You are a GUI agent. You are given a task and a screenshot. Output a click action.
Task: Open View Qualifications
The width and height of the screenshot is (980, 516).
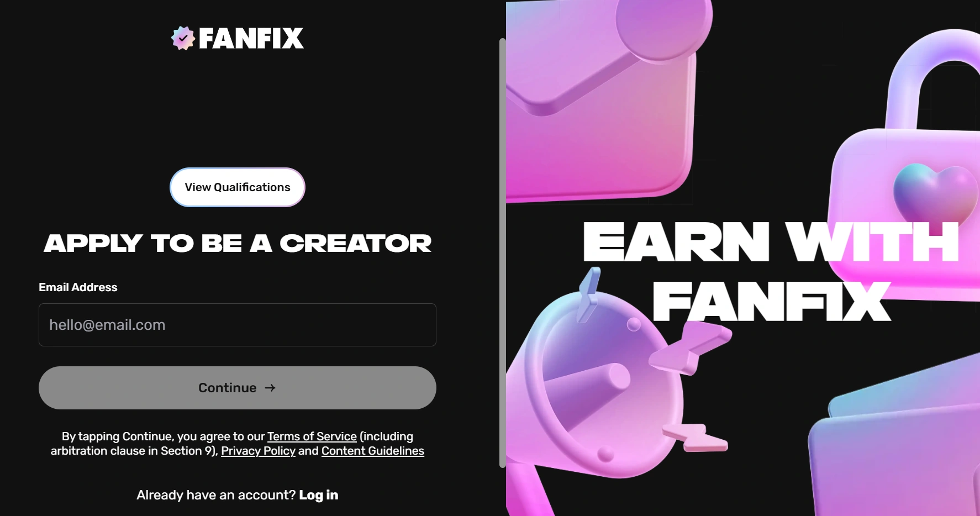[238, 187]
